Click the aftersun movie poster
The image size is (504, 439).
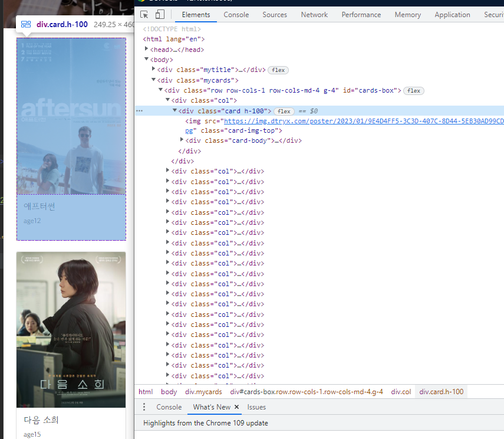point(71,116)
